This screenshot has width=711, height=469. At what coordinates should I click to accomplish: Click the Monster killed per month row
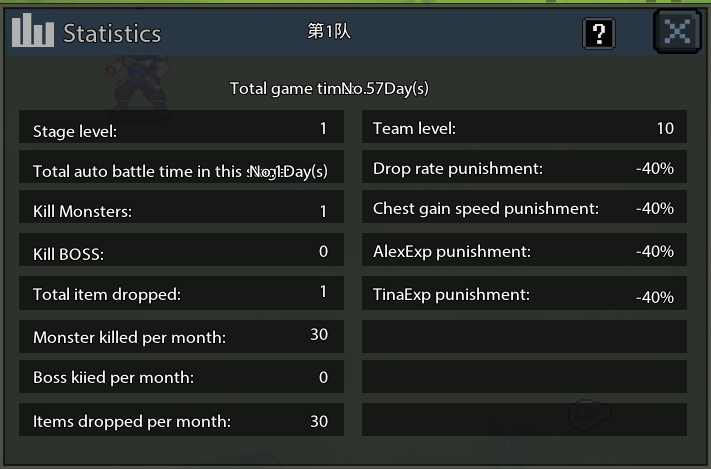pos(181,336)
